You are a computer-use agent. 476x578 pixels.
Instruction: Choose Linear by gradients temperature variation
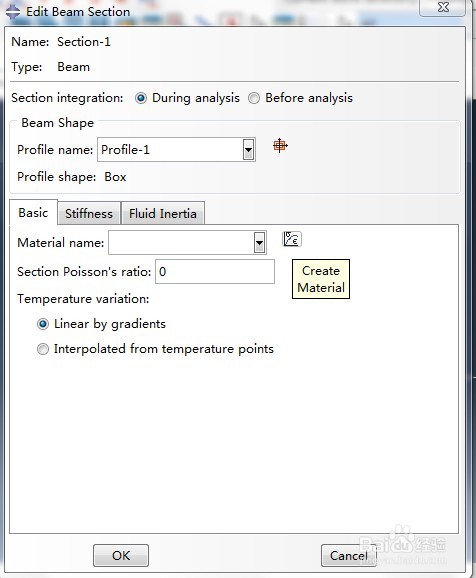[43, 324]
